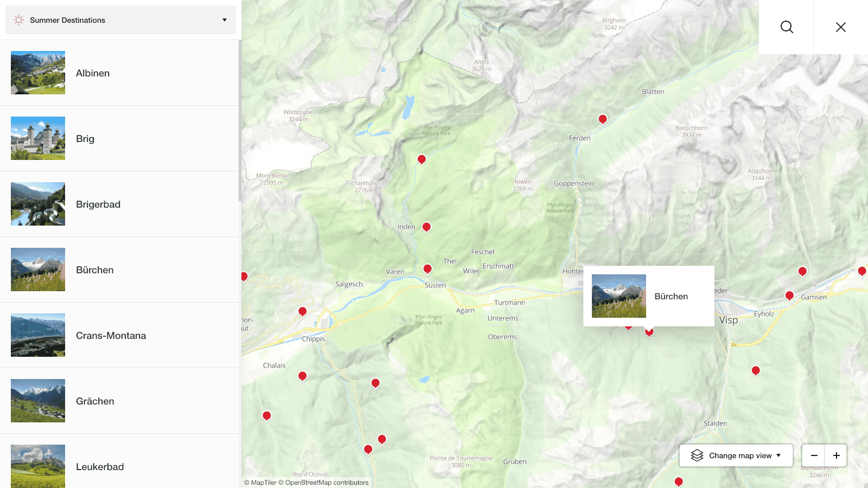The width and height of the screenshot is (868, 488).
Task: Zoom in using the plus button
Action: click(x=836, y=455)
